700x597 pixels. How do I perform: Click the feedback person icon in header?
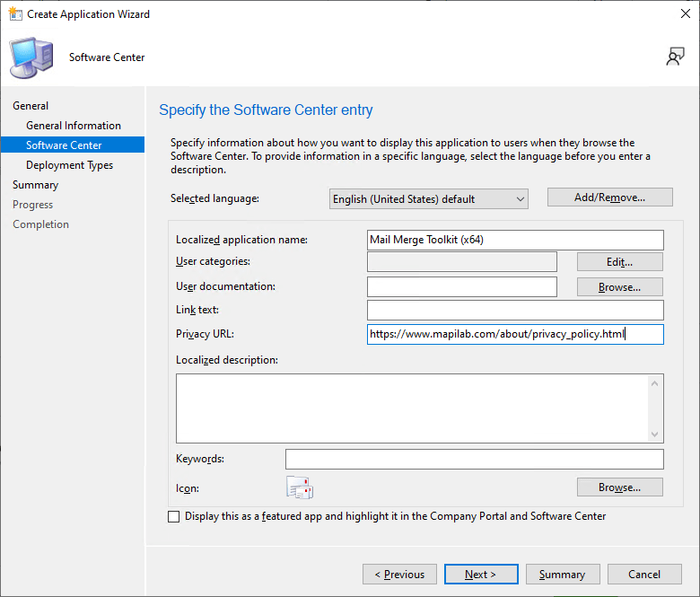coord(675,57)
